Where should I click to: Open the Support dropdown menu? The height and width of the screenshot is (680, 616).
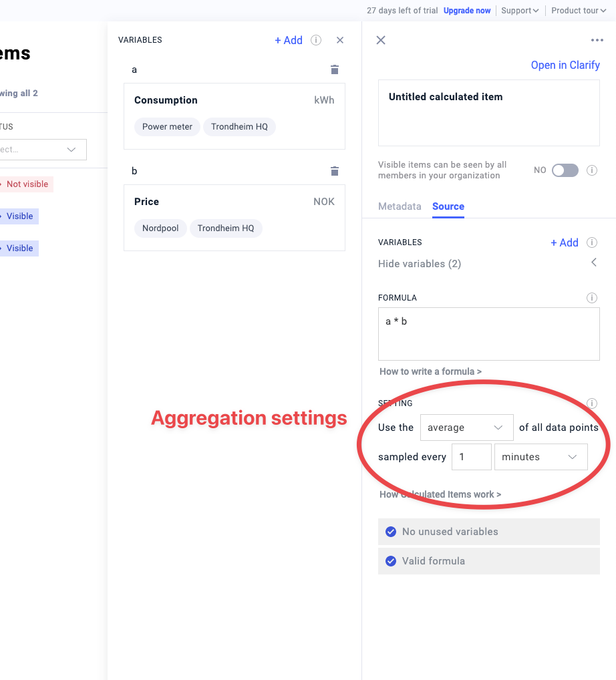[520, 11]
